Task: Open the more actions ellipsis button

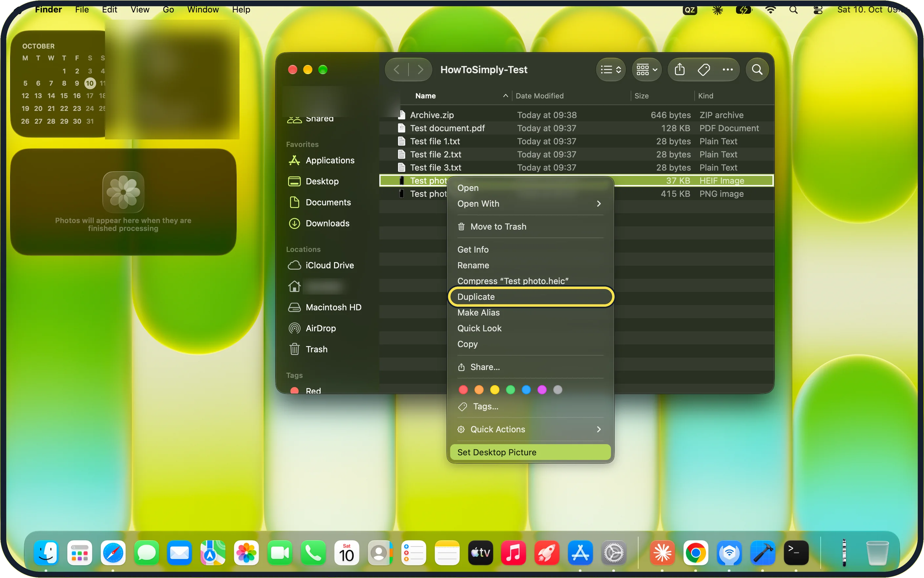Action: click(x=727, y=70)
